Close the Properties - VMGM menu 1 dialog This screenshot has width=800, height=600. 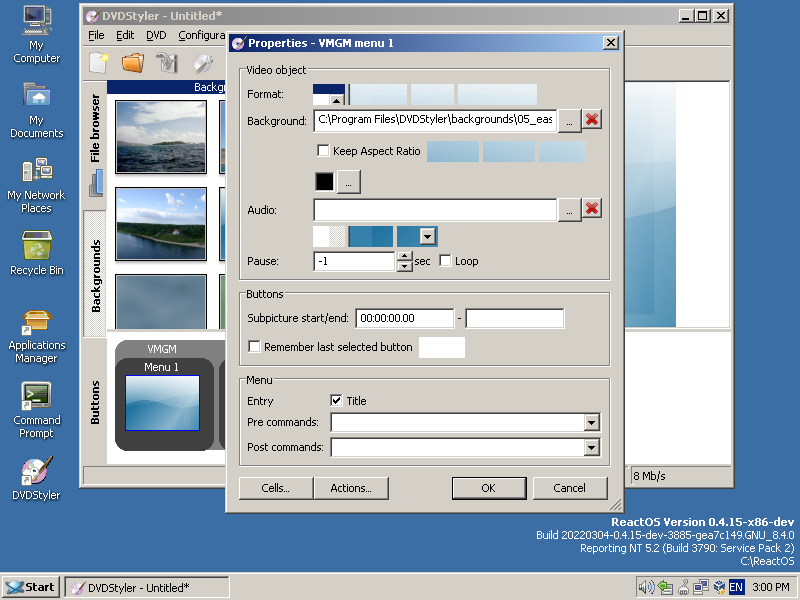coord(611,43)
